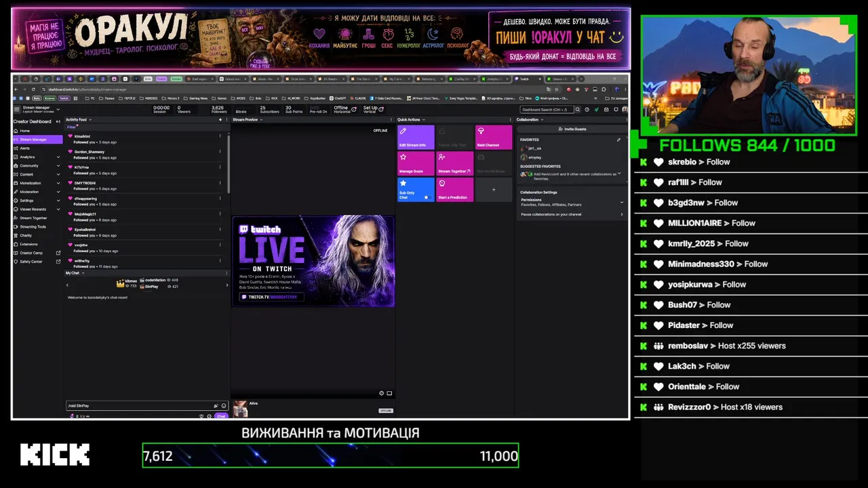Collapse the Creator Dashboard sidebar

pyautogui.click(x=58, y=121)
